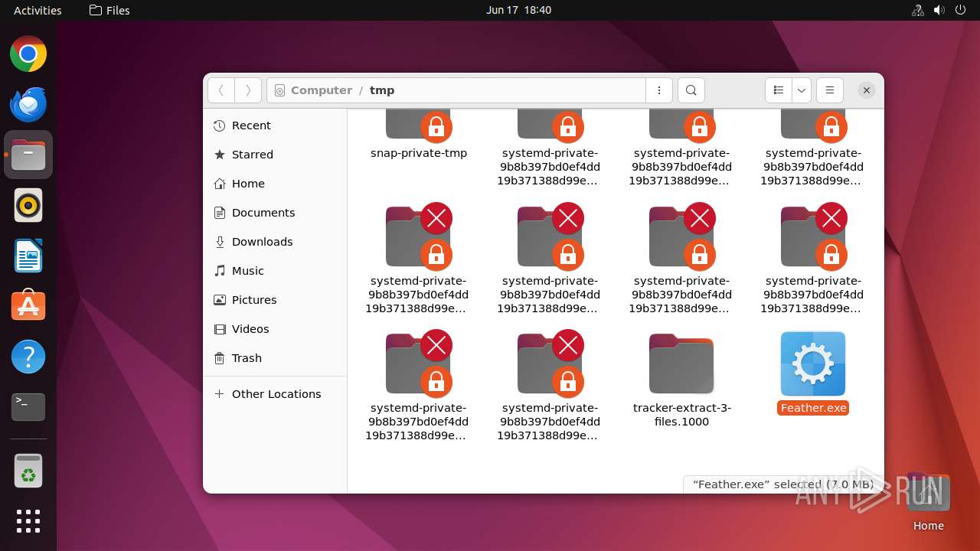Go forward with the right arrow button
Image resolution: width=980 pixels, height=551 pixels.
[248, 90]
